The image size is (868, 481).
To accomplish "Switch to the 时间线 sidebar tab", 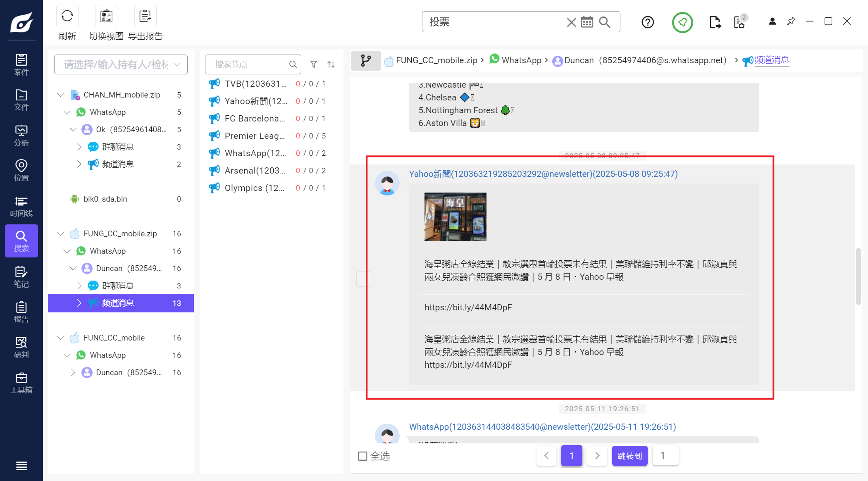I will 21,206.
